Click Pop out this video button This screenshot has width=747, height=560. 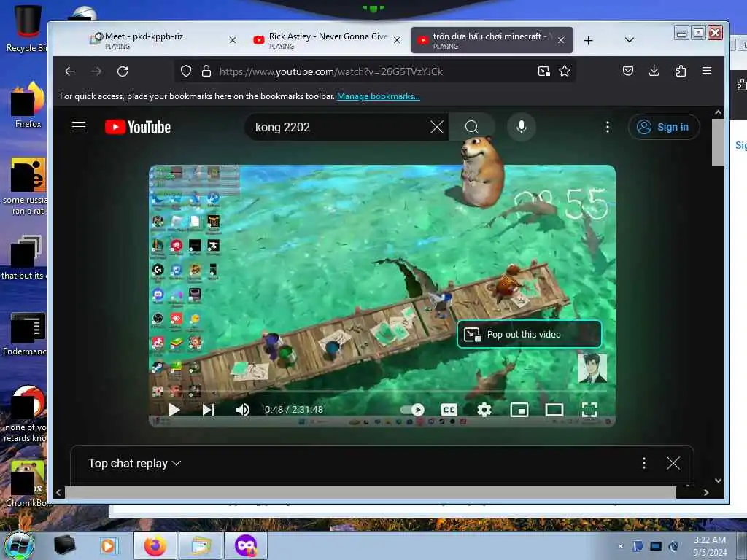pos(530,334)
